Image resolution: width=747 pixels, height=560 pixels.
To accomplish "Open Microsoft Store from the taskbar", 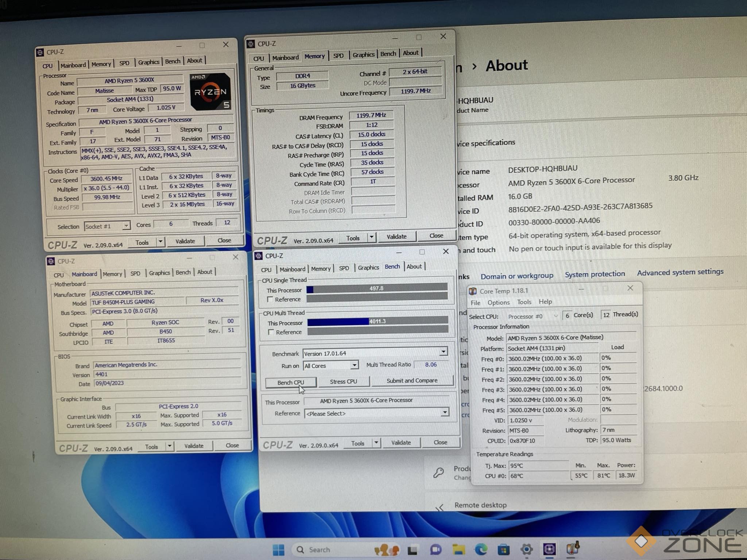I will [x=504, y=549].
